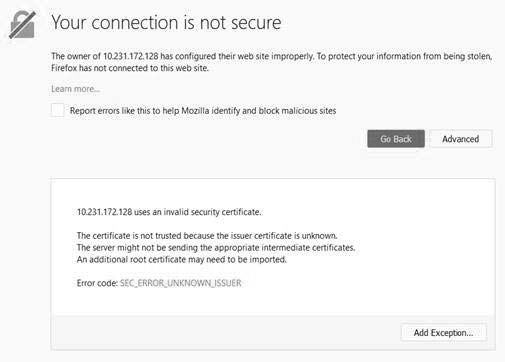Click the 'Report errors like this' label text
The height and width of the screenshot is (362, 505).
tap(203, 111)
